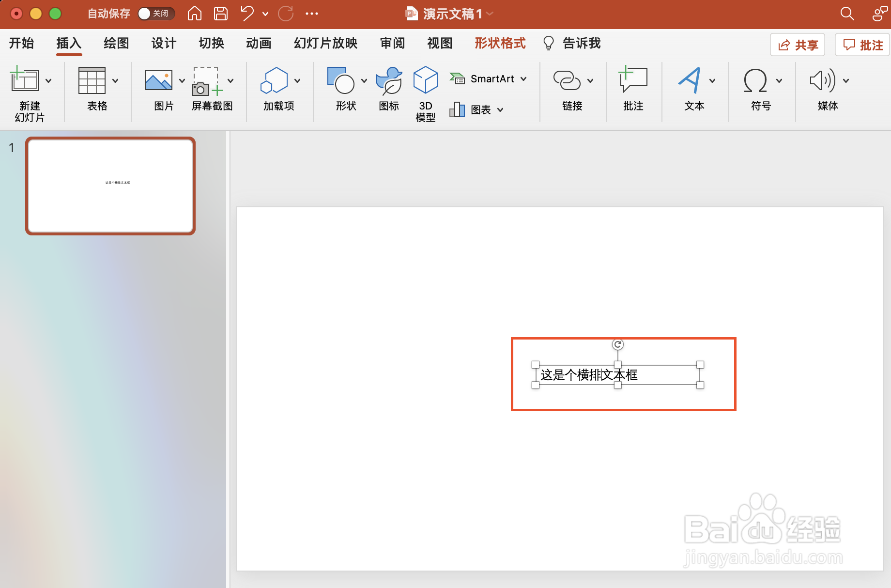Switch to the 开始 tab
The height and width of the screenshot is (588, 891).
pos(21,43)
